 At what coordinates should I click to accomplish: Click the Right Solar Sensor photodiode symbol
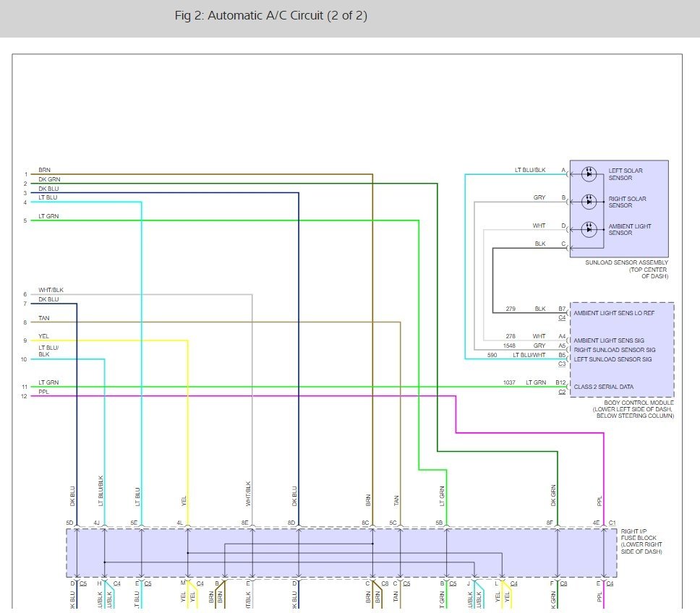click(x=589, y=202)
